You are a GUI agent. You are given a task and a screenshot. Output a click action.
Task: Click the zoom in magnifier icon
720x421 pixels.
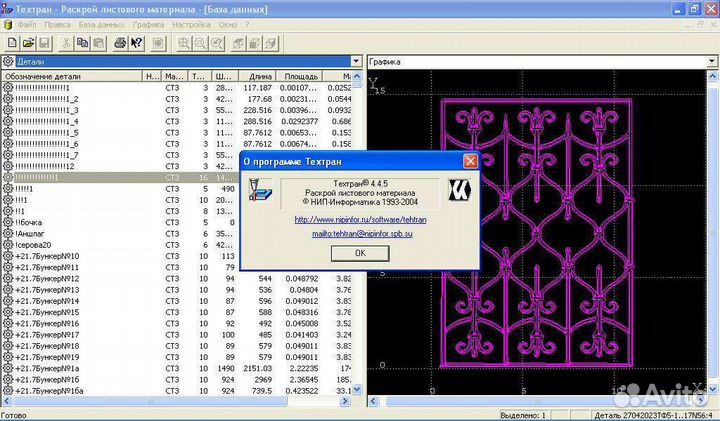coord(185,43)
